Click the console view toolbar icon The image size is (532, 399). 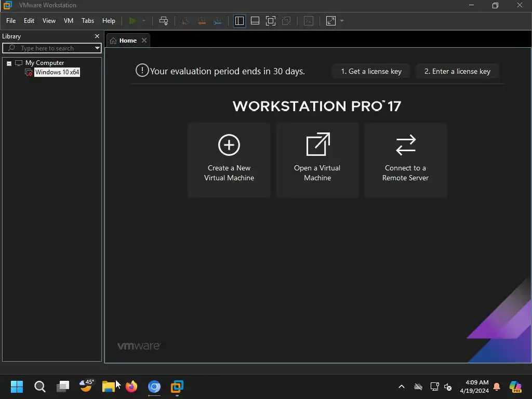pyautogui.click(x=309, y=21)
